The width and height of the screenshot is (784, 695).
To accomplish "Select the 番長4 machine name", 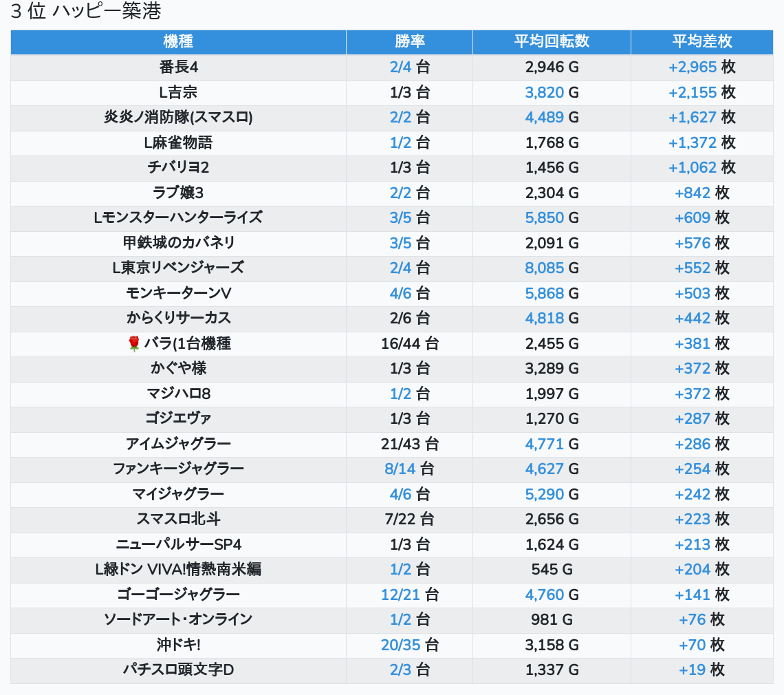I will coord(179,67).
